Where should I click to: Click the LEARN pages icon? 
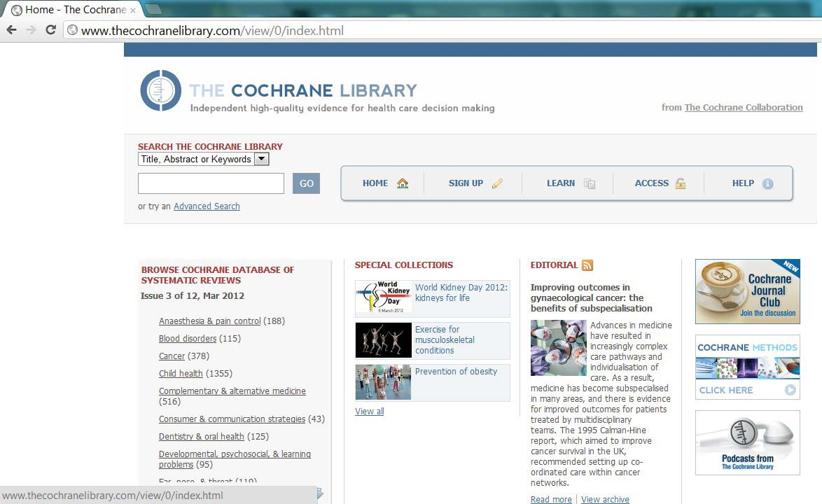tap(590, 183)
